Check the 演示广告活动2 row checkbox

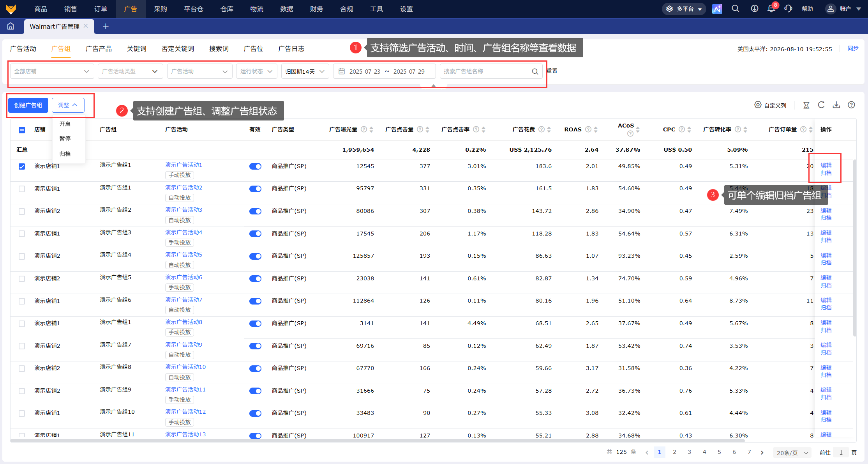(22, 189)
